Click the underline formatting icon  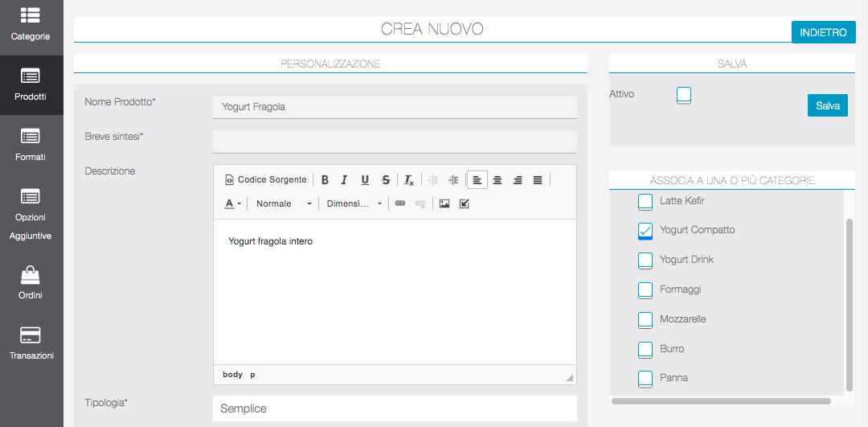tap(365, 180)
